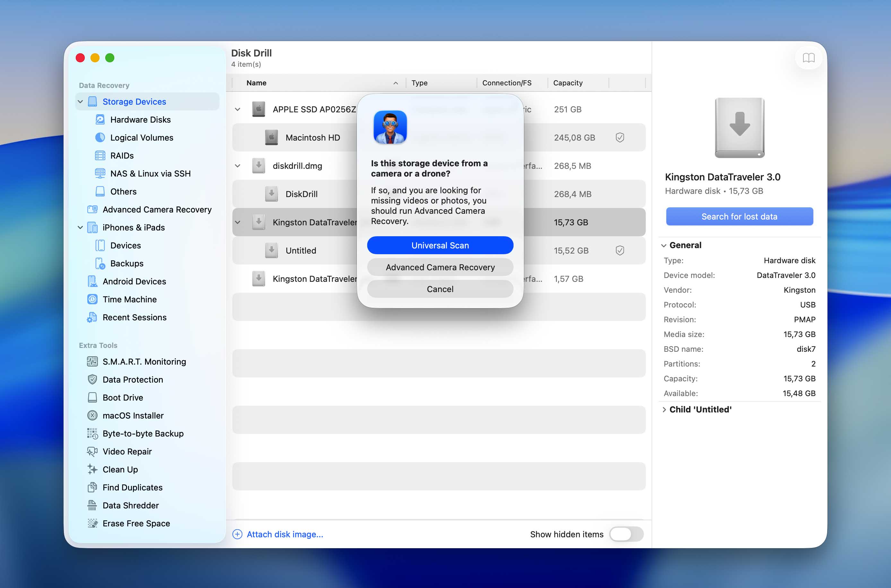Open Android Devices icon
The width and height of the screenshot is (891, 588).
coord(92,281)
